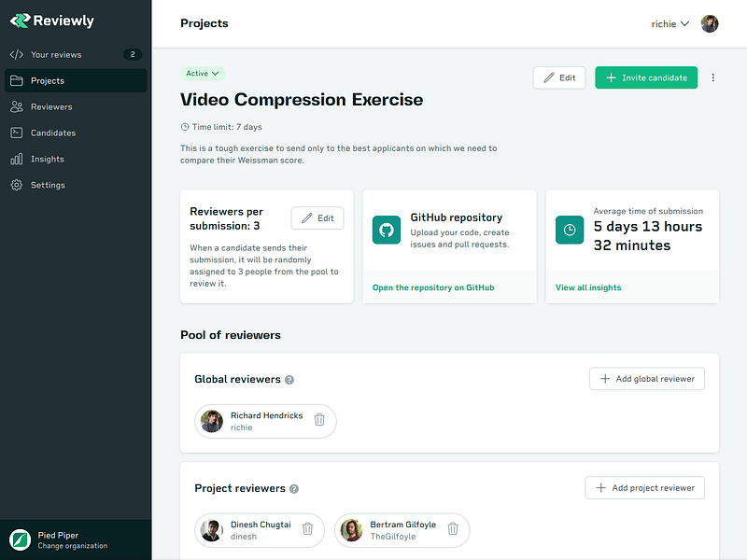Edit the project details
The height and width of the screenshot is (560, 747).
(559, 77)
